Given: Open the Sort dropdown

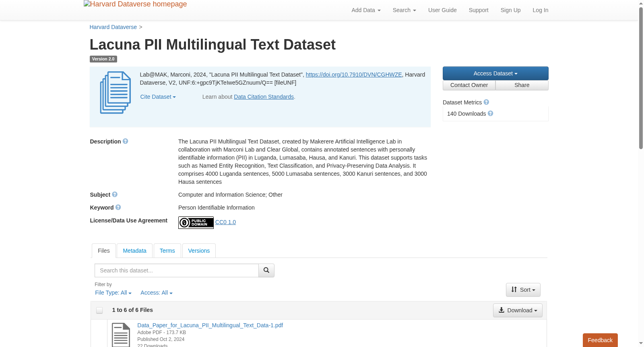Looking at the screenshot, I should tap(523, 290).
